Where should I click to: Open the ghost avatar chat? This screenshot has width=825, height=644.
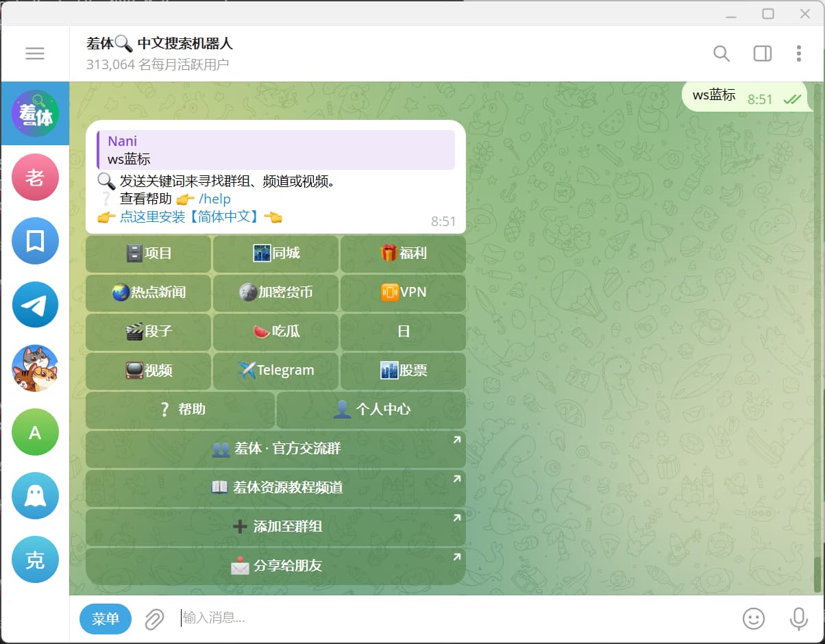(35, 495)
